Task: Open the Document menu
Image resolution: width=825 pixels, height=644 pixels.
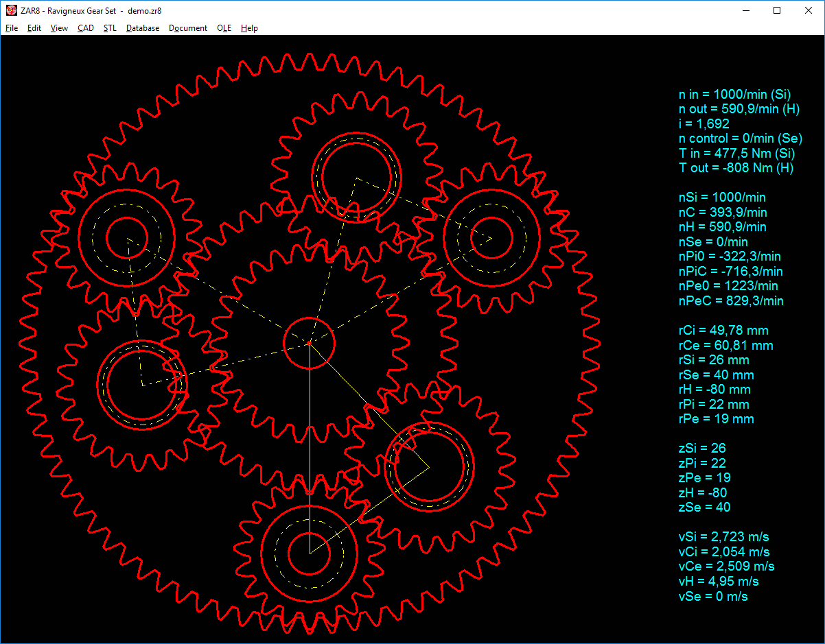Action: (188, 28)
